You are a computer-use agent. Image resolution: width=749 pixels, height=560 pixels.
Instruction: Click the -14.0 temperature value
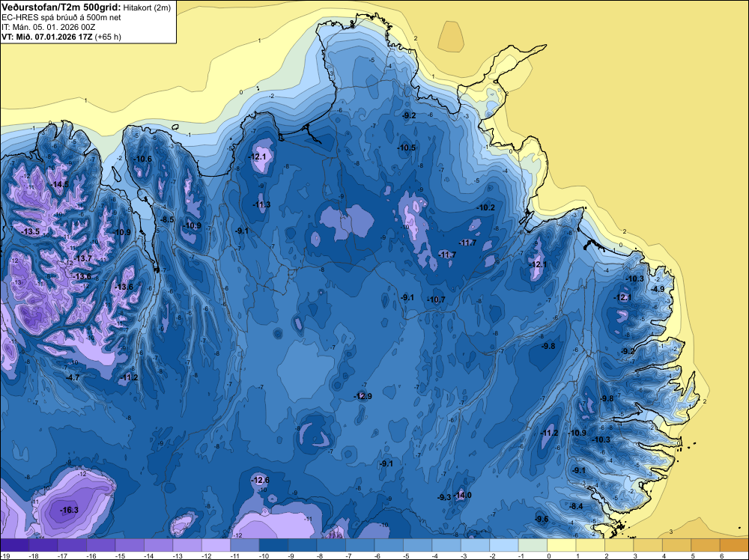pyautogui.click(x=462, y=496)
